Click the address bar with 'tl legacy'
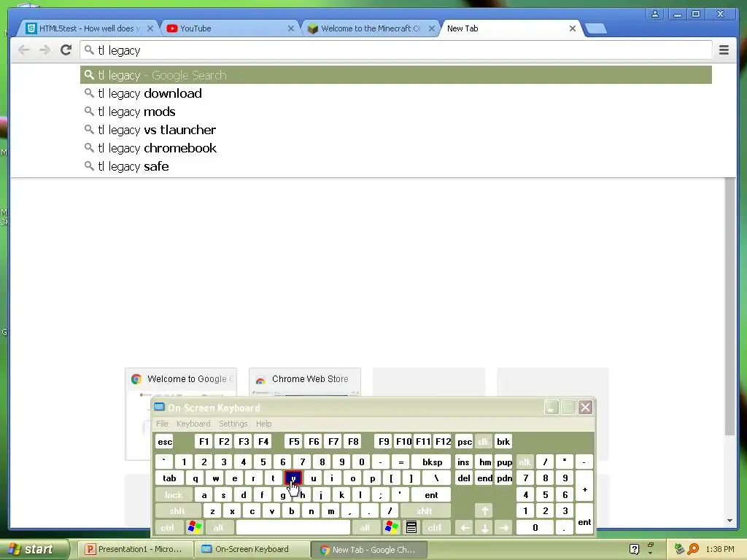The width and height of the screenshot is (747, 560). 395,50
